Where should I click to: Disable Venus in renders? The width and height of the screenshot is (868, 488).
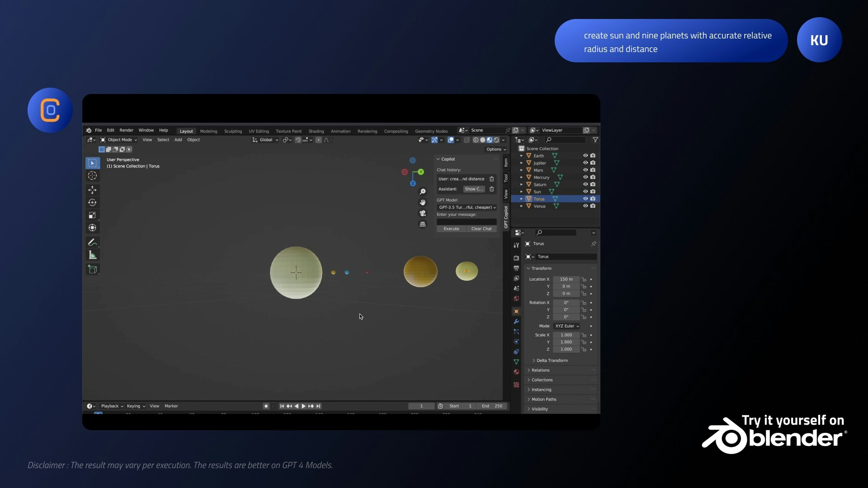(593, 206)
